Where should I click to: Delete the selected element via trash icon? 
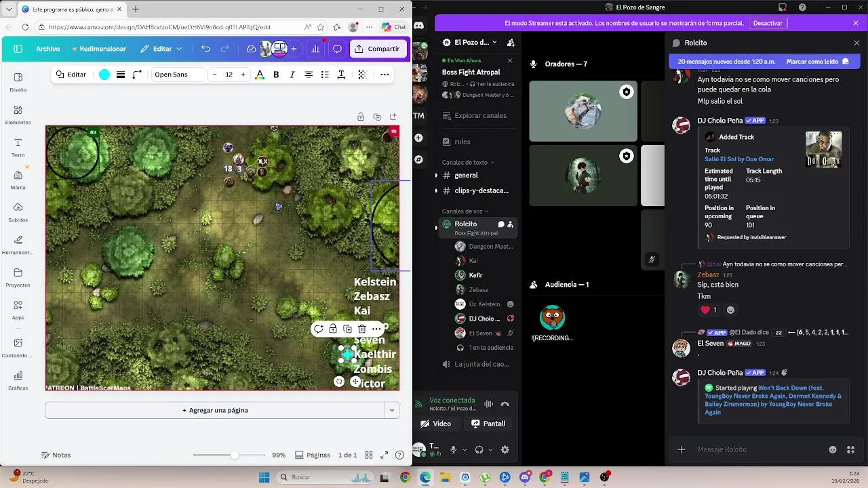click(x=361, y=329)
